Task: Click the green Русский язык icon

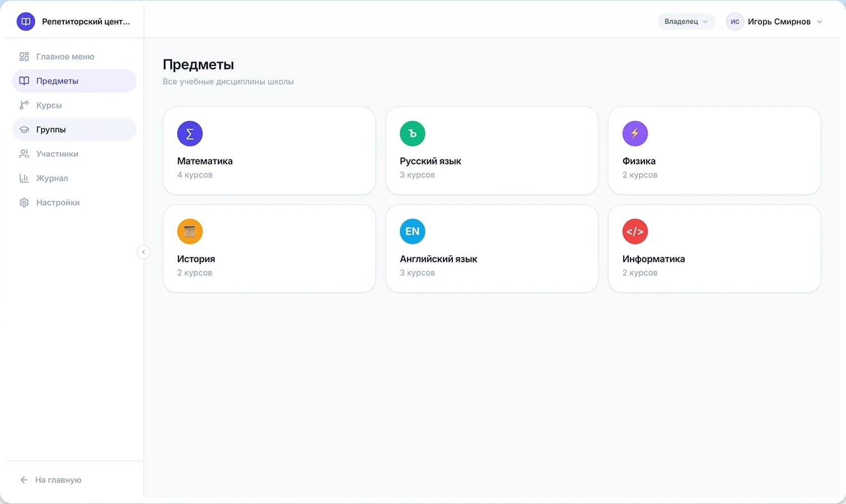Action: click(x=413, y=134)
